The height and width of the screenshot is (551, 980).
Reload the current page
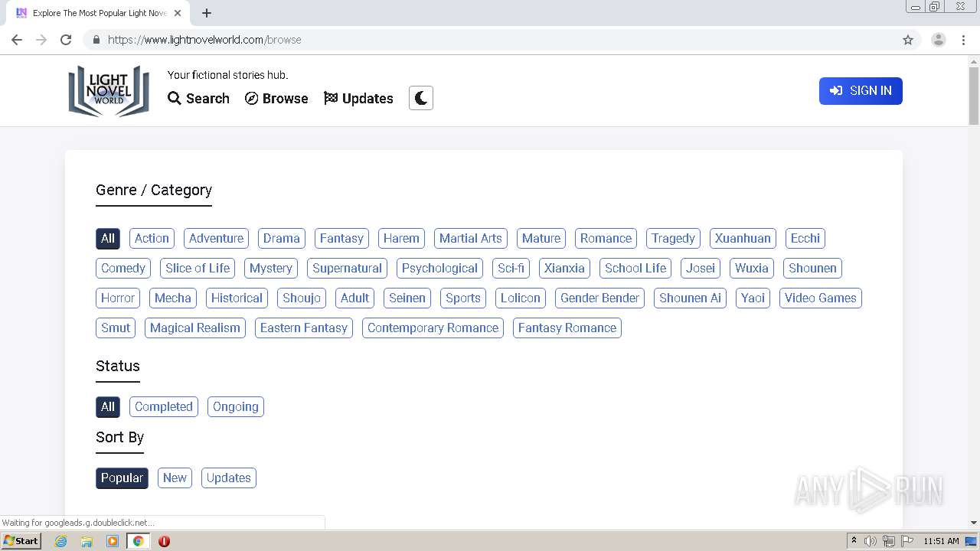pyautogui.click(x=66, y=40)
